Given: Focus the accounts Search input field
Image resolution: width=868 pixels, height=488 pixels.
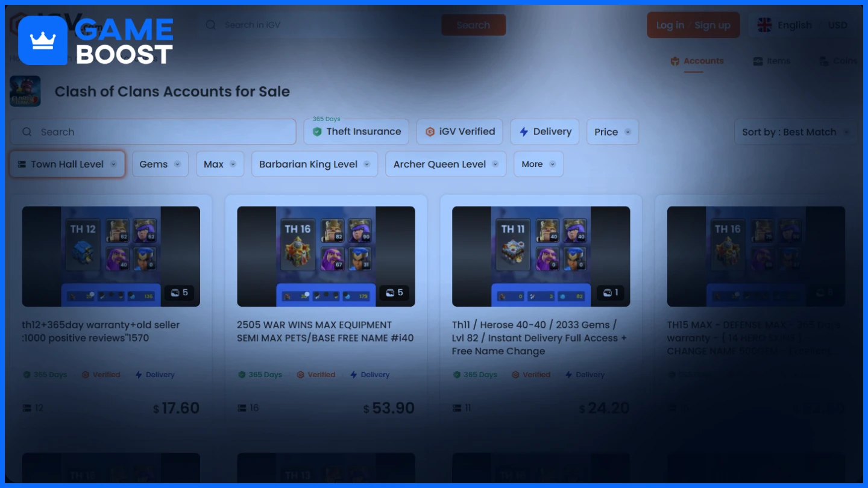Looking at the screenshot, I should click(153, 132).
